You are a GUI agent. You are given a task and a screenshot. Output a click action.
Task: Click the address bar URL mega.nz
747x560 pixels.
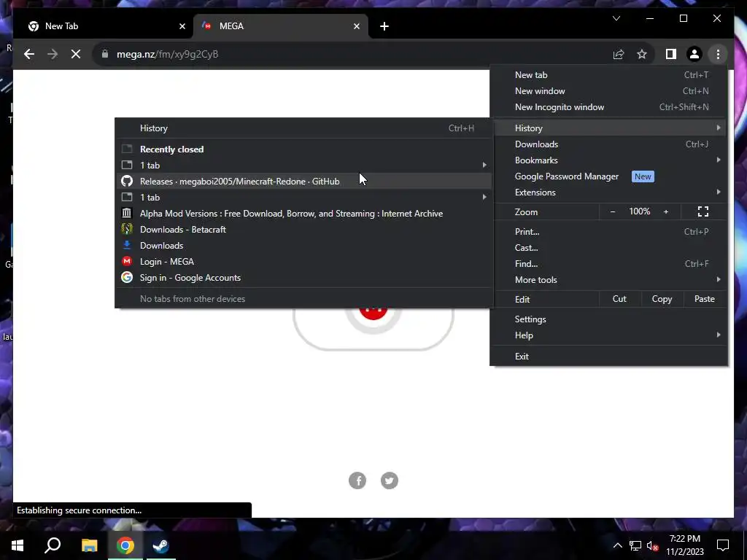point(167,54)
